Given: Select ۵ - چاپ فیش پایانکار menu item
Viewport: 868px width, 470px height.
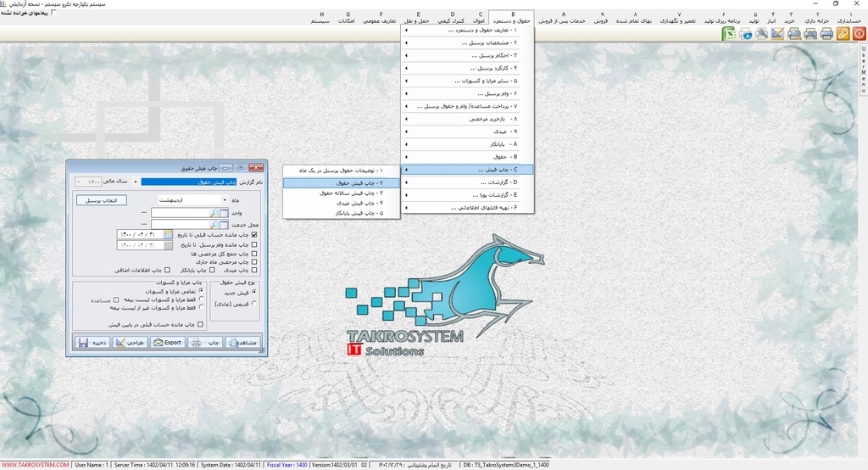Looking at the screenshot, I should pos(342,213).
